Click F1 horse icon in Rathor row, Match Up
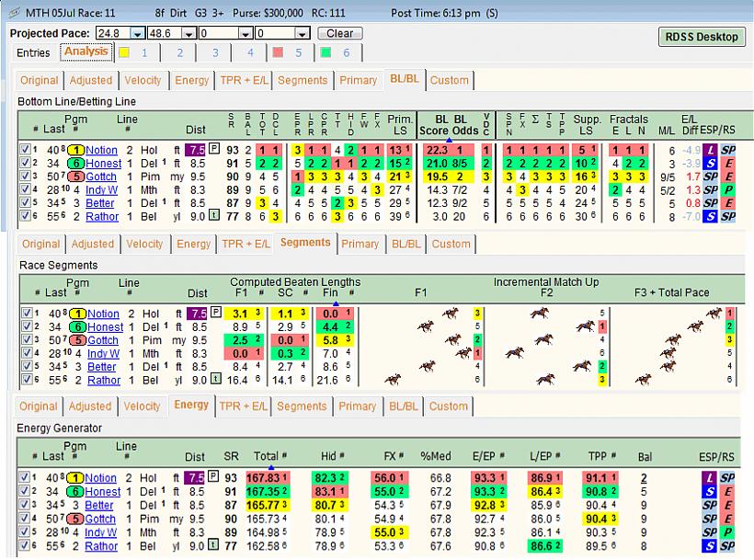This screenshot has height=560, width=754. [393, 380]
